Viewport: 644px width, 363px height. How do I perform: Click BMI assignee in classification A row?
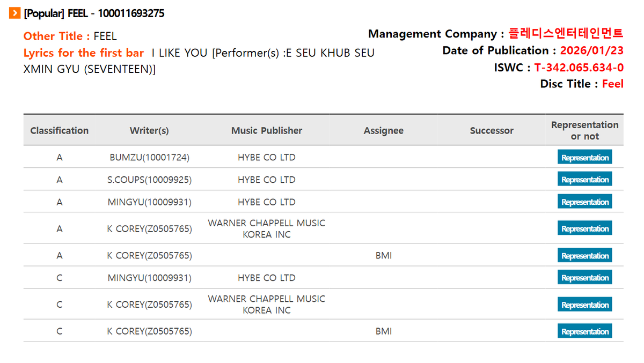tap(384, 256)
